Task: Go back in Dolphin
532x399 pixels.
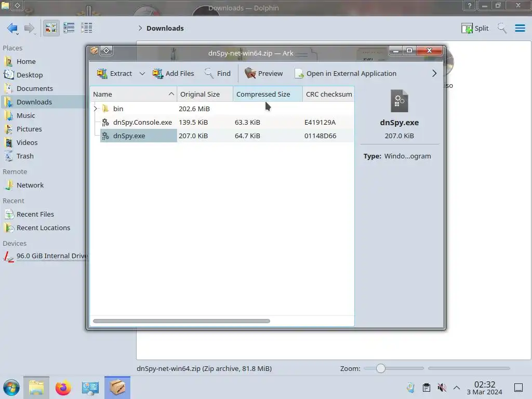Action: click(12, 28)
